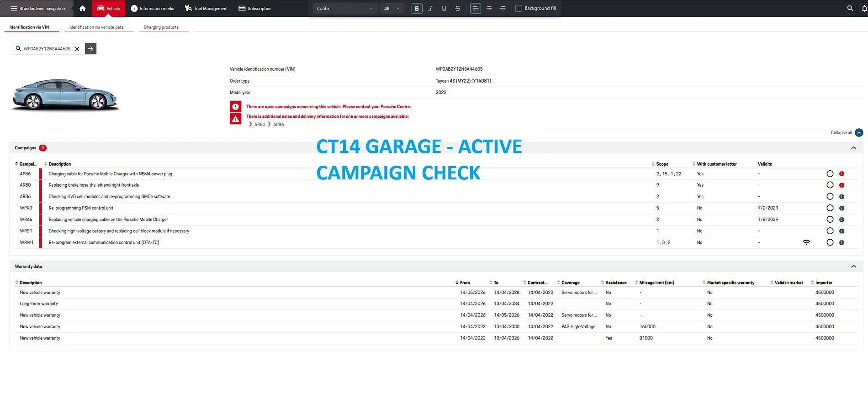Open info icon for WRA6 campaign
The width and height of the screenshot is (868, 393).
pos(842,220)
